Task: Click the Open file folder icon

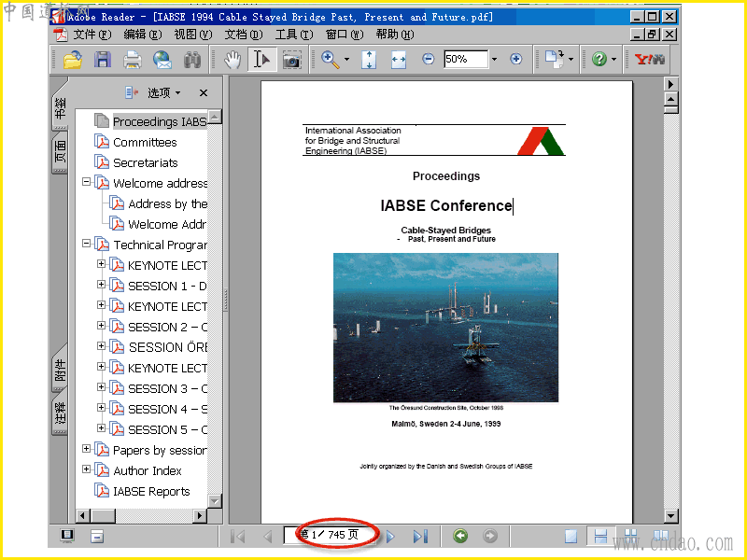Action: click(72, 60)
